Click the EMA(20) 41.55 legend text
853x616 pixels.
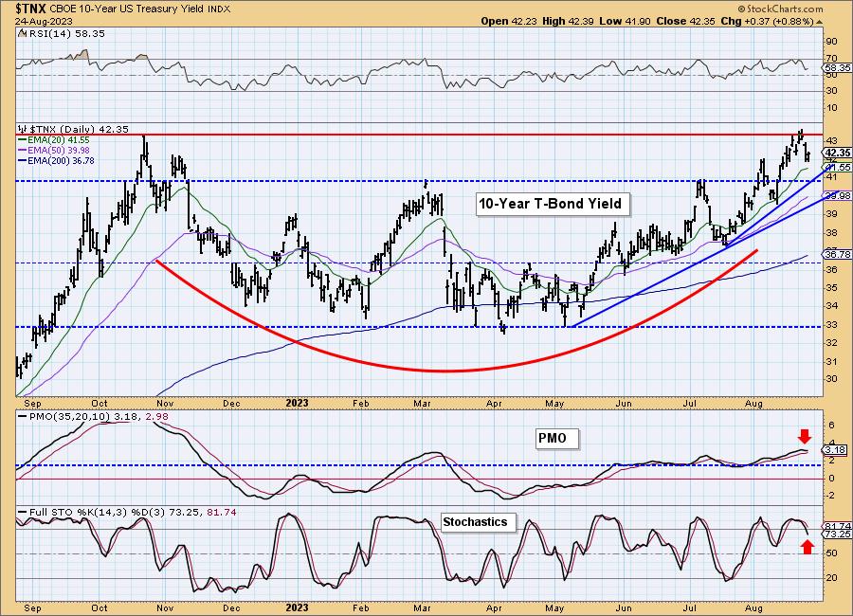tap(59, 140)
